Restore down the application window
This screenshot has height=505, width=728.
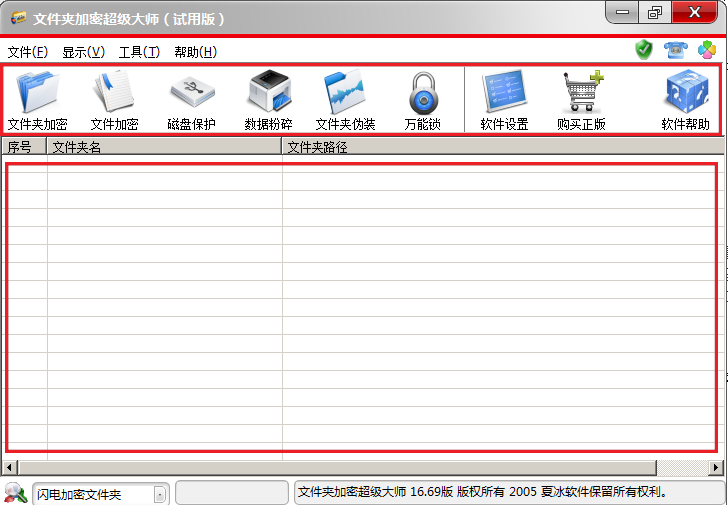click(x=655, y=12)
